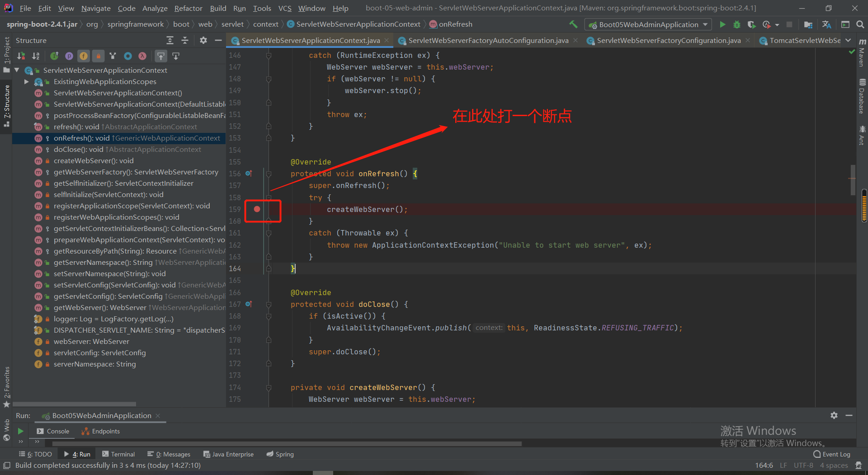Open the TODO tool window
The height and width of the screenshot is (475, 868).
pos(35,454)
